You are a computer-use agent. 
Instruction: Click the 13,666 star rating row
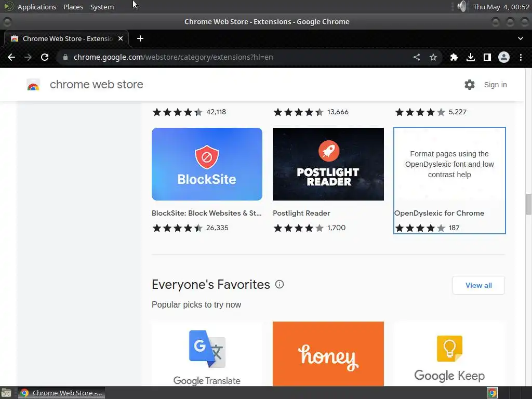[x=311, y=112]
